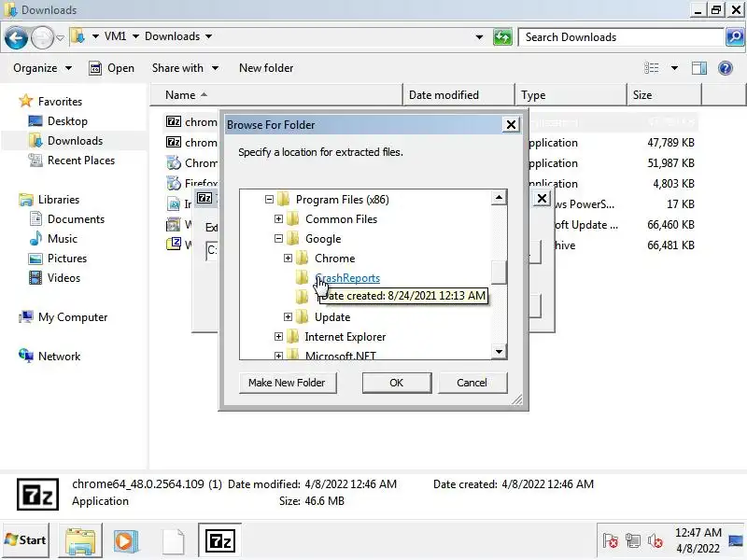
Task: Click the Libraries sidebar entry
Action: (x=59, y=200)
